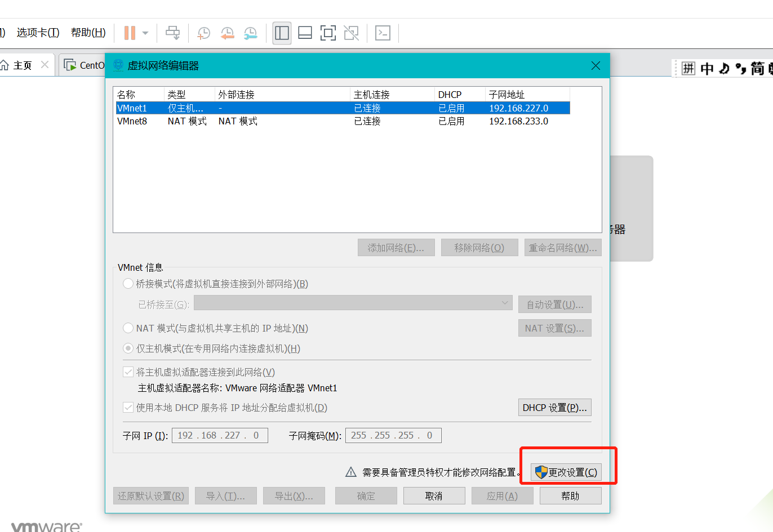
Task: Open the console view icon
Action: coord(383,33)
